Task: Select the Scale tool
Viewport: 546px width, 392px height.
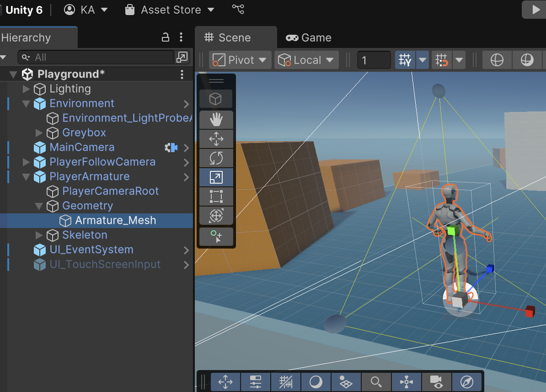Action: (x=216, y=177)
